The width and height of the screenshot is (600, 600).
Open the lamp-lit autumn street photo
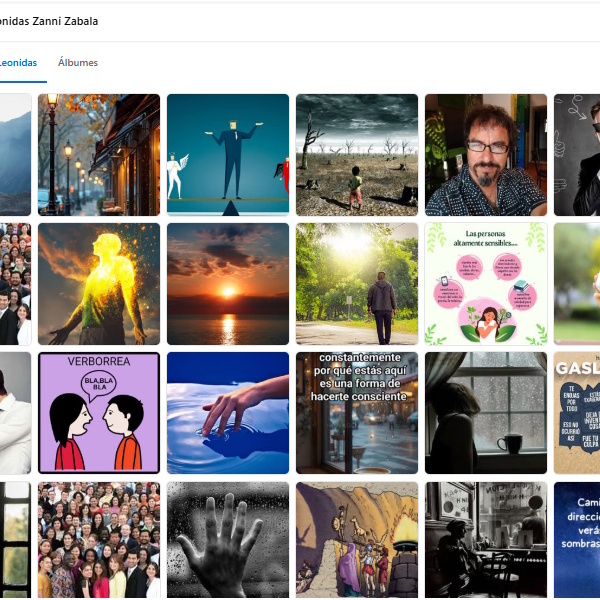[x=99, y=155]
